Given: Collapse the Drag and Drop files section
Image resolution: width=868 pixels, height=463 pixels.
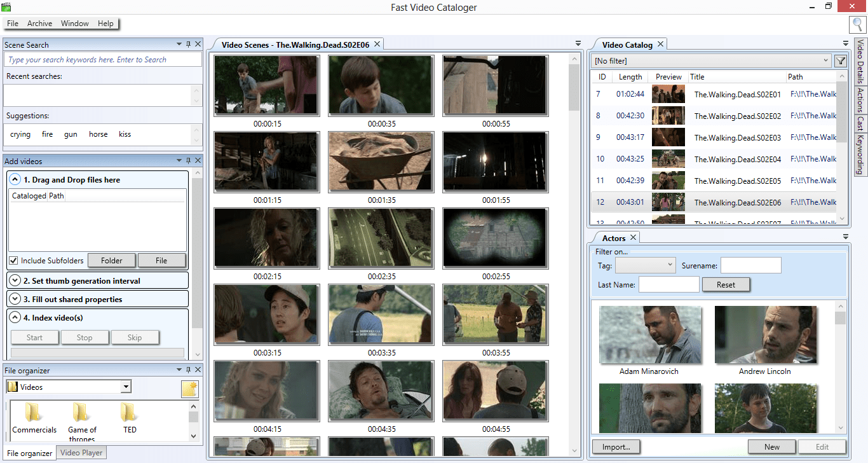Looking at the screenshot, I should 15,180.
